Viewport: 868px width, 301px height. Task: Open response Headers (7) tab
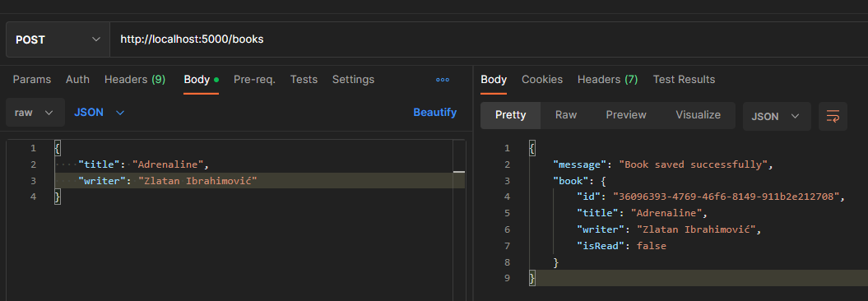tap(607, 79)
